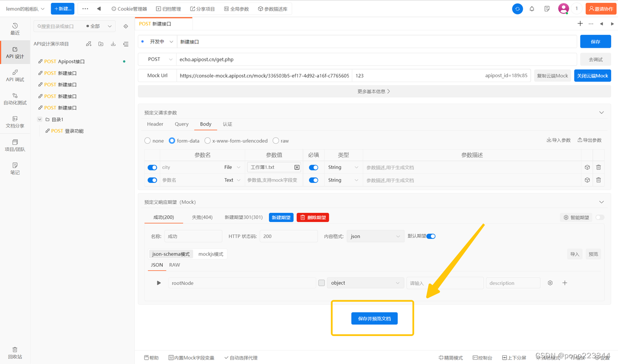Click the notes icon beside the bell
Viewport: 618px width, 364px height.
click(x=547, y=9)
